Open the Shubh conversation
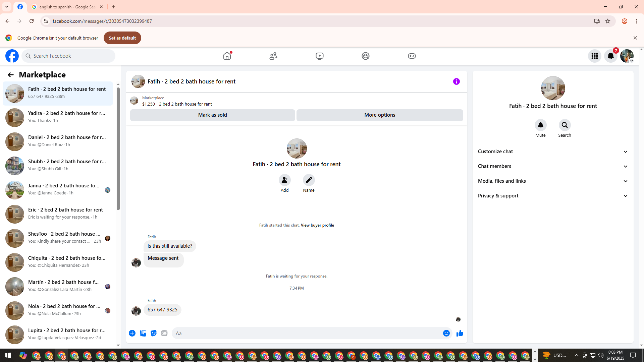The width and height of the screenshot is (644, 362). (58, 166)
